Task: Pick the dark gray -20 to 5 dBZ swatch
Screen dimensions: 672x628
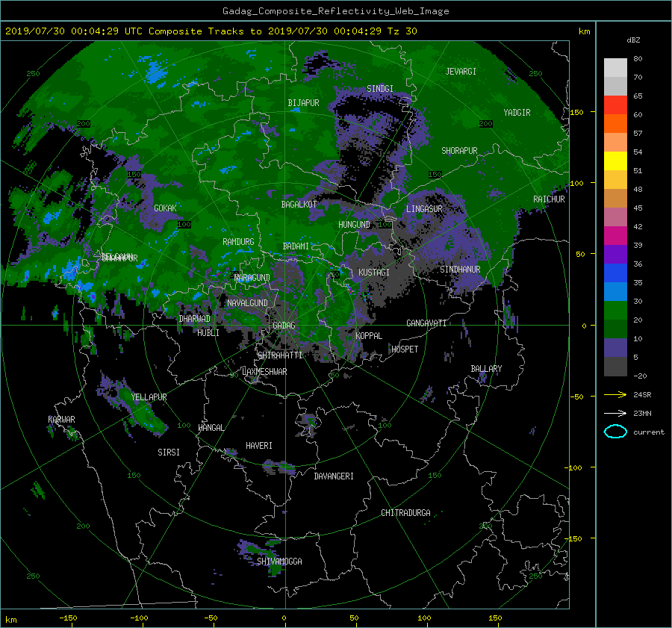Action: tap(615, 367)
